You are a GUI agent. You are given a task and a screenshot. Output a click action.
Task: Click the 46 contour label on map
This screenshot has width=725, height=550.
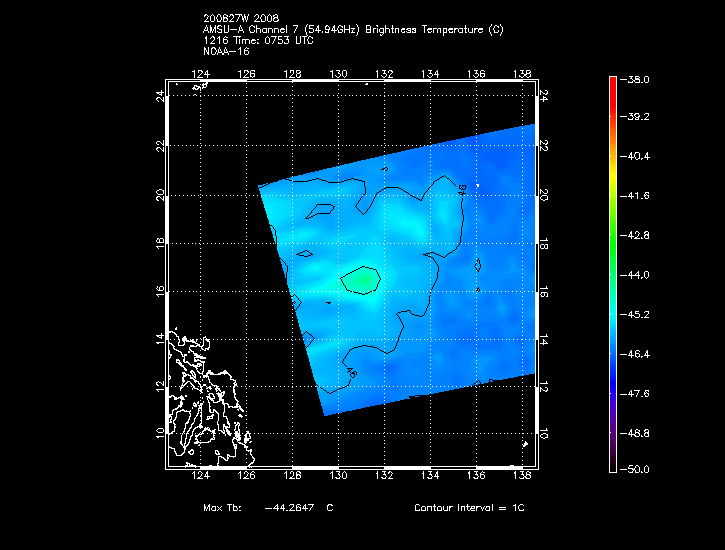pyautogui.click(x=463, y=190)
